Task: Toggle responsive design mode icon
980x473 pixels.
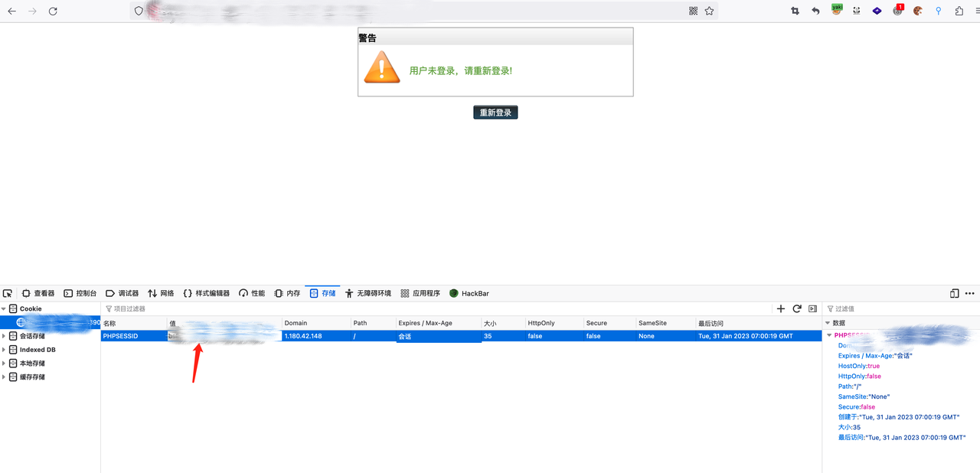Action: tap(954, 293)
